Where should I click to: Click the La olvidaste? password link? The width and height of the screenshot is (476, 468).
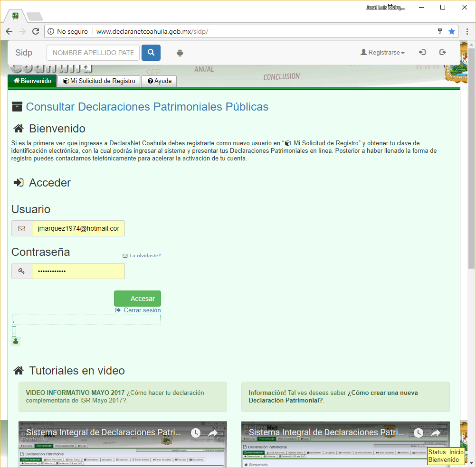click(x=142, y=255)
